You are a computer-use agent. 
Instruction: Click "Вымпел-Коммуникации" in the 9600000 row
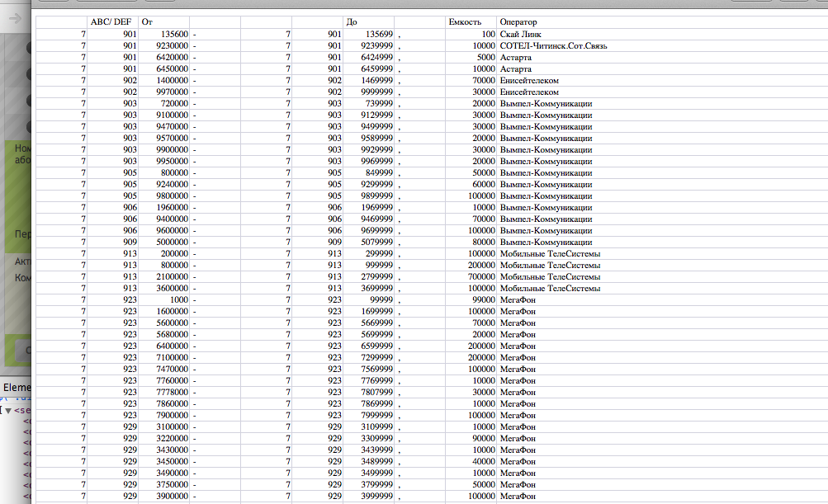(546, 231)
